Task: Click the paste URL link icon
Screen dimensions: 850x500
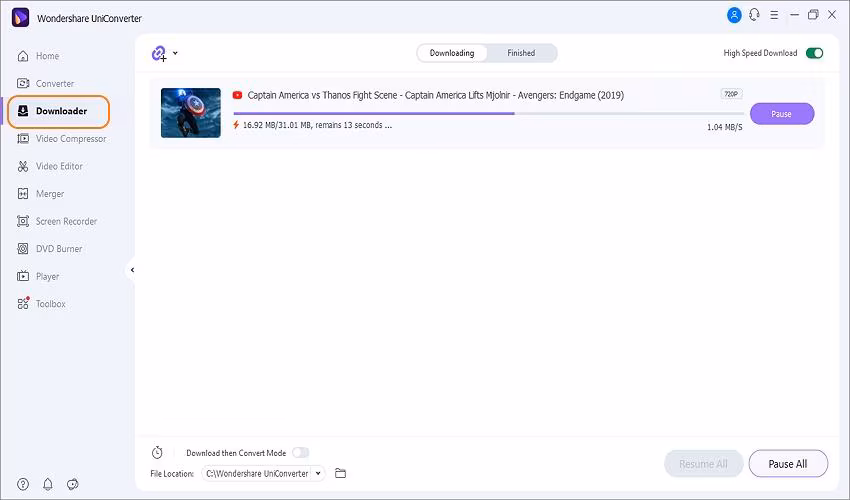Action: (x=159, y=54)
